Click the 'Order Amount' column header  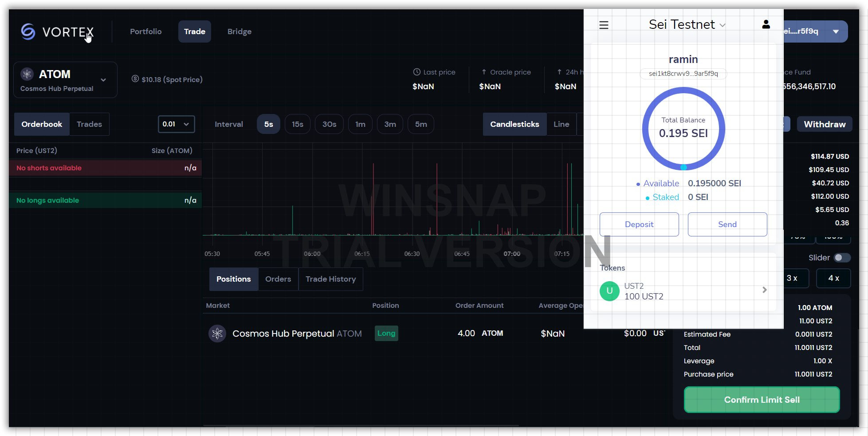pyautogui.click(x=479, y=306)
